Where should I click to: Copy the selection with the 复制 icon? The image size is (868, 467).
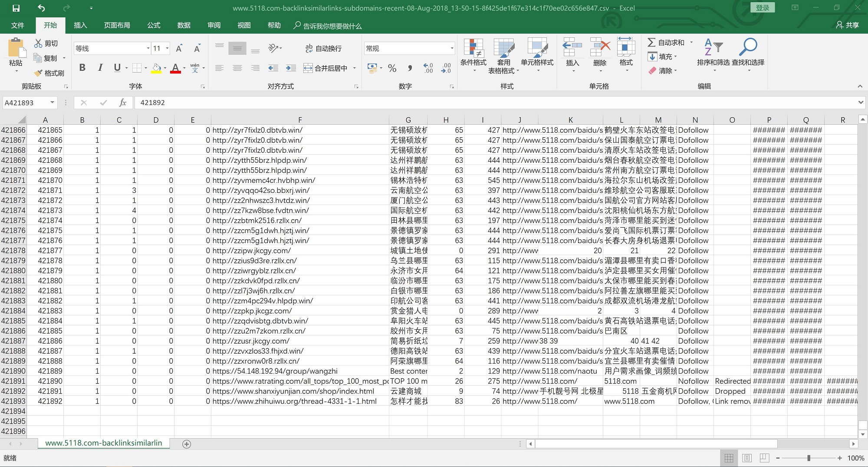coord(38,58)
